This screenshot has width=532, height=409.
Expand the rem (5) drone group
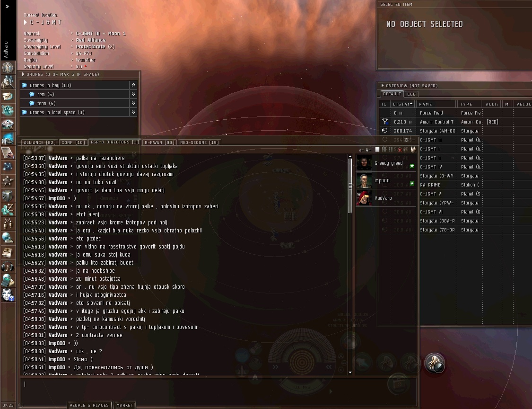tap(133, 94)
